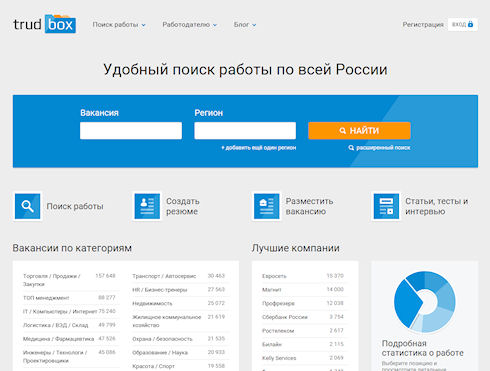Open company Kelly Services
490x371 pixels.
coord(279,358)
